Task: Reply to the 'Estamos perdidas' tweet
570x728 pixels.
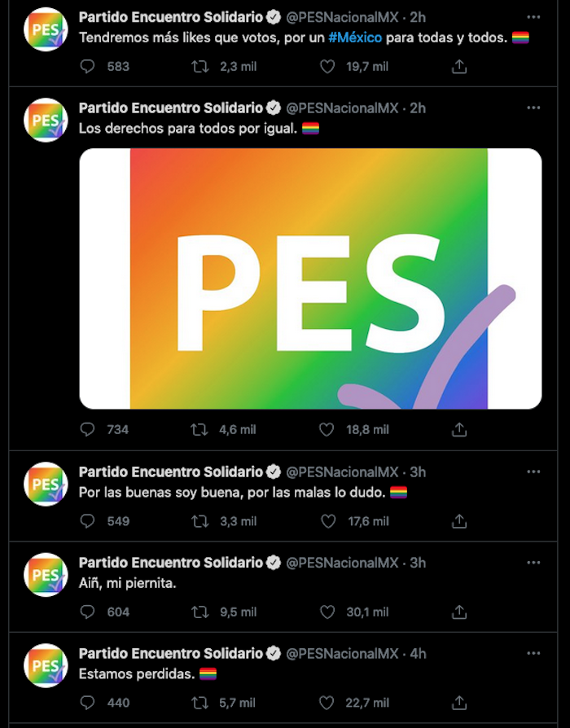Action: 88,702
